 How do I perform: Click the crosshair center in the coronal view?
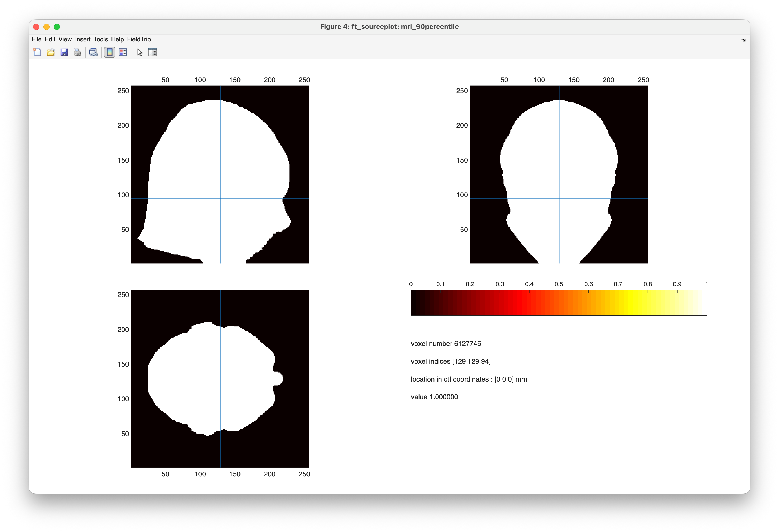[x=559, y=199]
